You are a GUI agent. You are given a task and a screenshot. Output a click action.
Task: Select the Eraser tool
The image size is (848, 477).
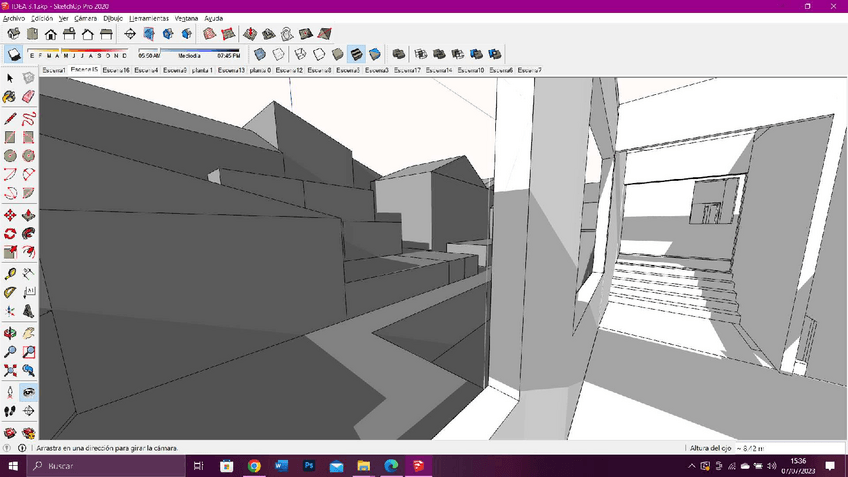tap(29, 97)
